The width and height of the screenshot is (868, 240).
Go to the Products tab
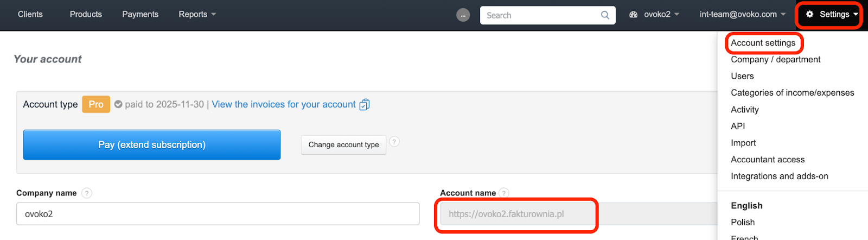(x=86, y=15)
